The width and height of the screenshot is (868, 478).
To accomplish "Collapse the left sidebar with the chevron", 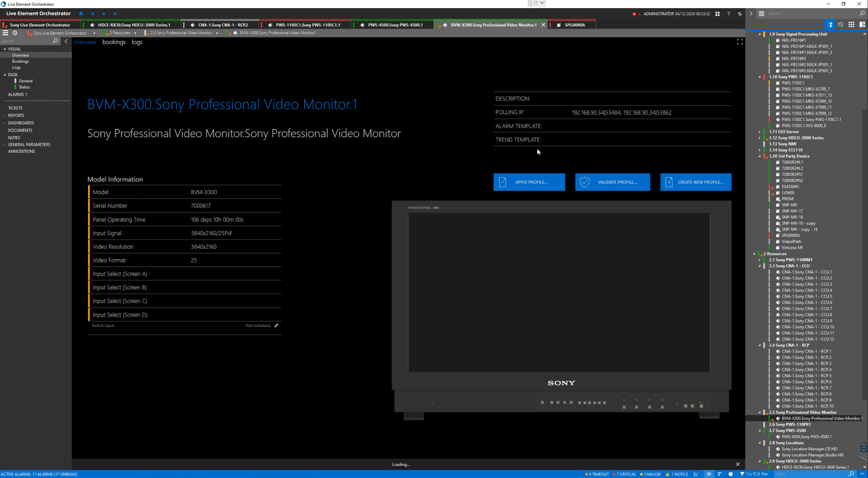I will click(66, 41).
